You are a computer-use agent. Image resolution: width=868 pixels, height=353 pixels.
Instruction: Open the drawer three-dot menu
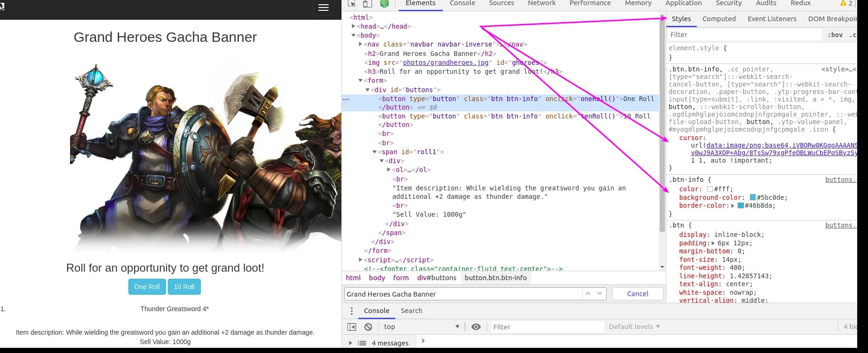coord(352,311)
